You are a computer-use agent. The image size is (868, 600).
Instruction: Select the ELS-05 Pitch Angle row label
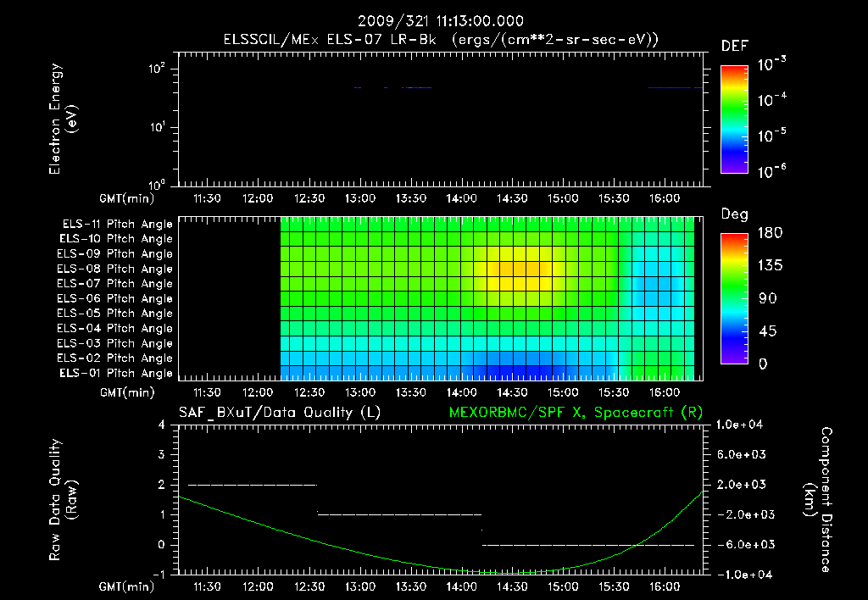pyautogui.click(x=115, y=314)
